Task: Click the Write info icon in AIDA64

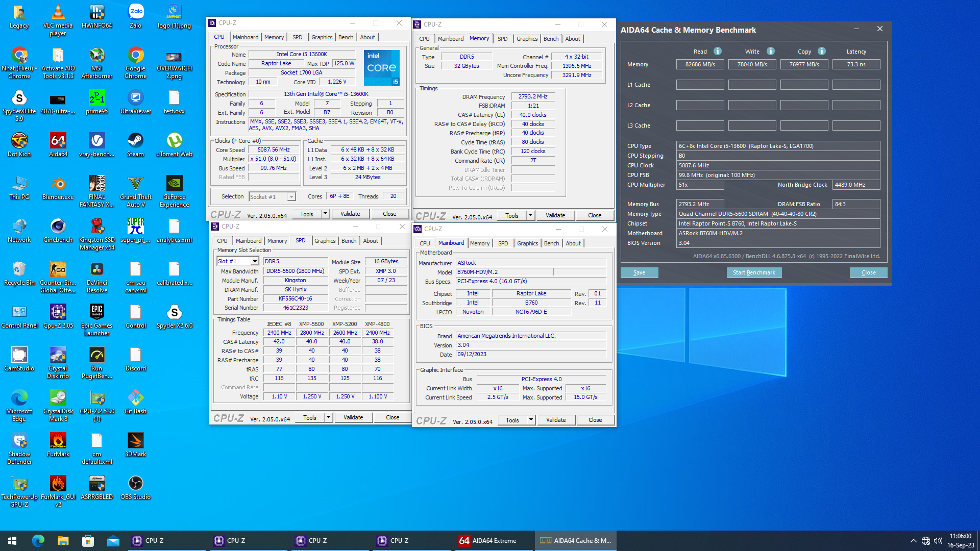Action: coord(770,51)
